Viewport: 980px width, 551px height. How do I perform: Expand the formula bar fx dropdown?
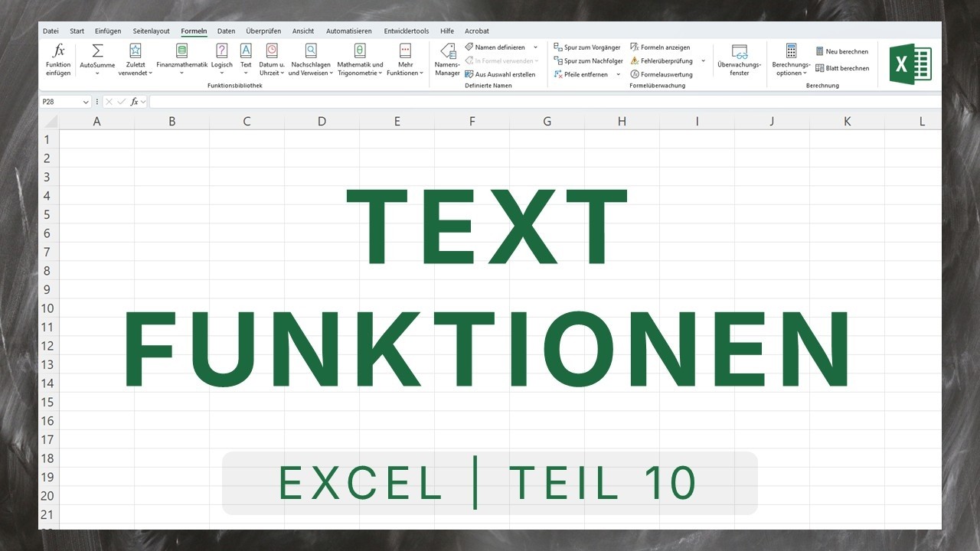point(143,102)
